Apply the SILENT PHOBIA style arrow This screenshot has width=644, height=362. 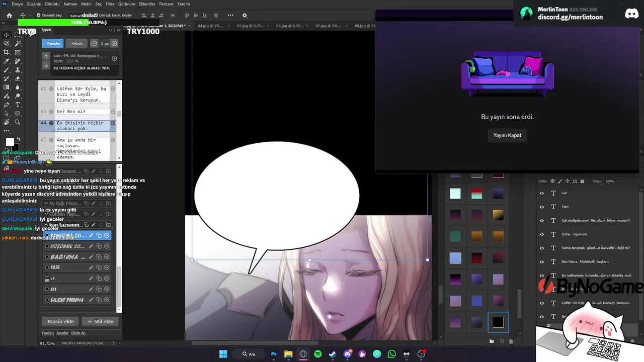pyautogui.click(x=107, y=300)
